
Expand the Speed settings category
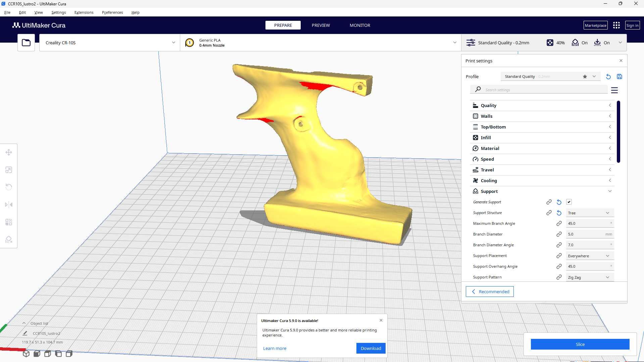542,159
